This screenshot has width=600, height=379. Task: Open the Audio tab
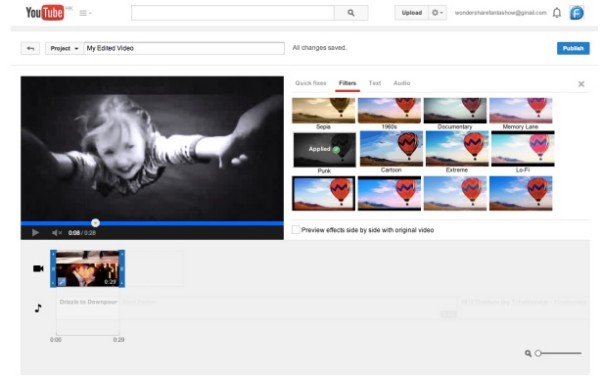point(401,83)
